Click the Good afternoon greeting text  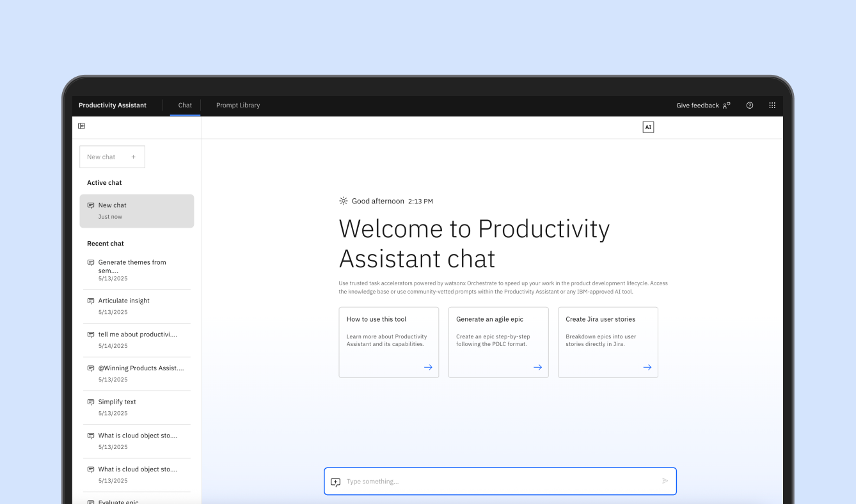point(378,201)
